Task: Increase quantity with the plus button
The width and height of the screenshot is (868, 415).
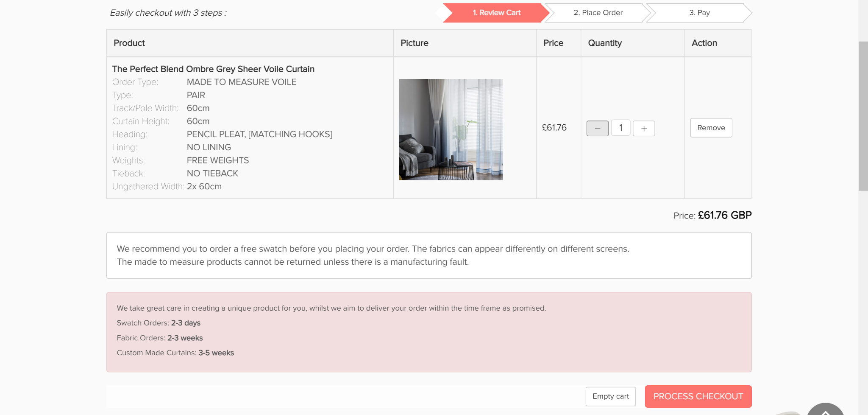Action: (x=643, y=128)
